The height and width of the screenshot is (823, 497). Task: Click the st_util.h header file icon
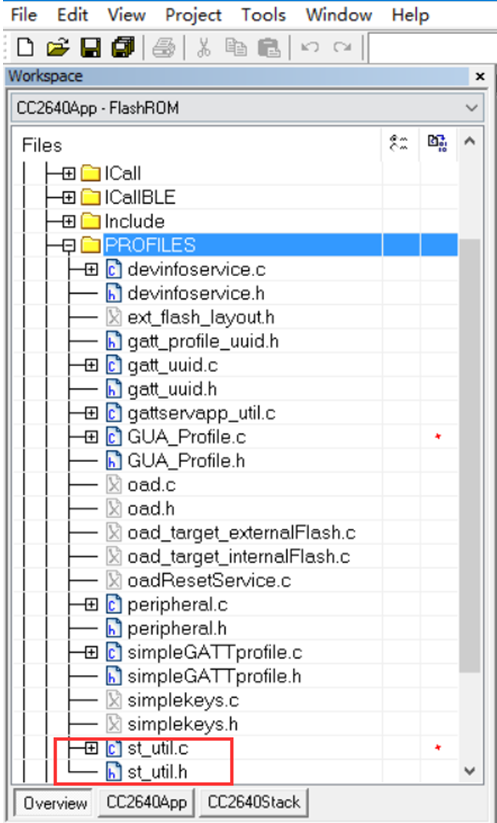tap(113, 772)
